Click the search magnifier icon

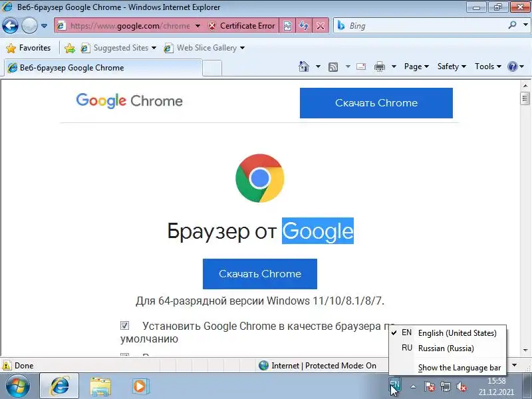512,25
